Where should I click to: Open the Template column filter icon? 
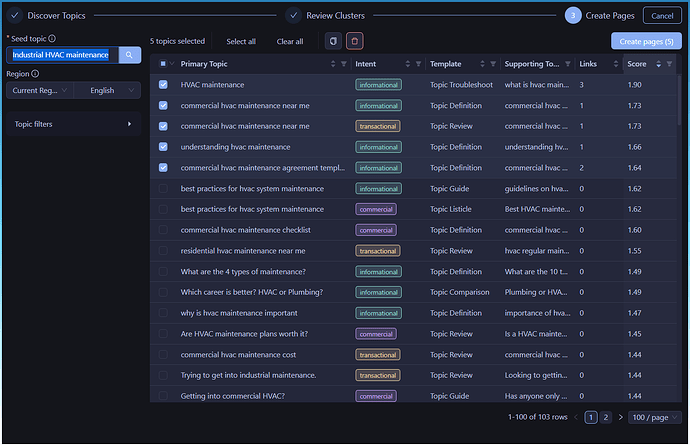(492, 64)
